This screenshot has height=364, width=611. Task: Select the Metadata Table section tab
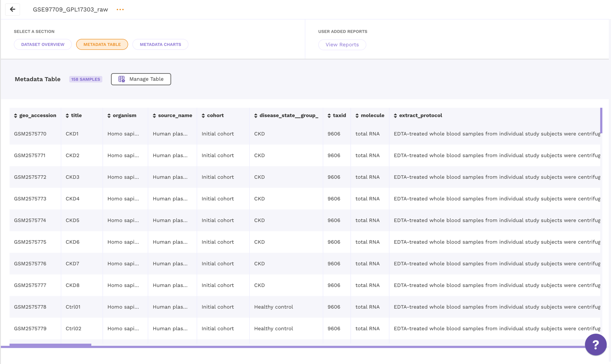point(102,45)
